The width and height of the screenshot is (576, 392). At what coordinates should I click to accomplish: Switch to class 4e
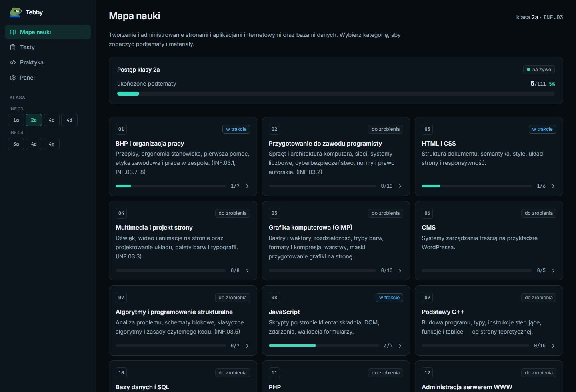52,120
